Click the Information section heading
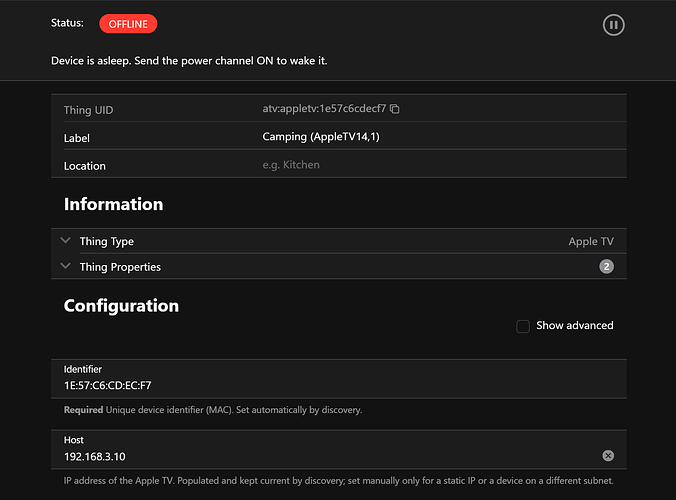This screenshot has height=500, width=676. pyautogui.click(x=113, y=204)
